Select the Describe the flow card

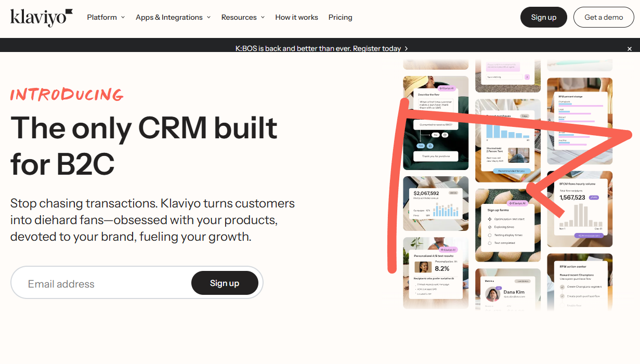point(436,123)
